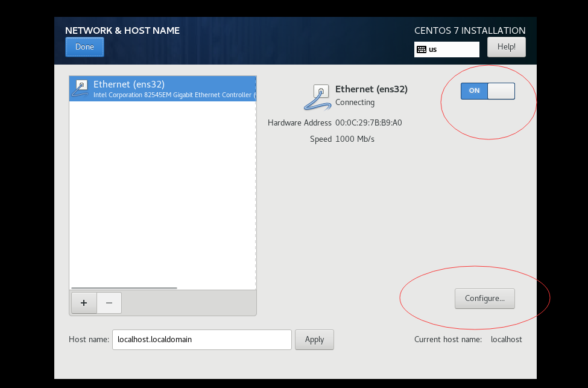The width and height of the screenshot is (588, 388).
Task: Click the large Ethernet plug icon in details
Action: [317, 97]
